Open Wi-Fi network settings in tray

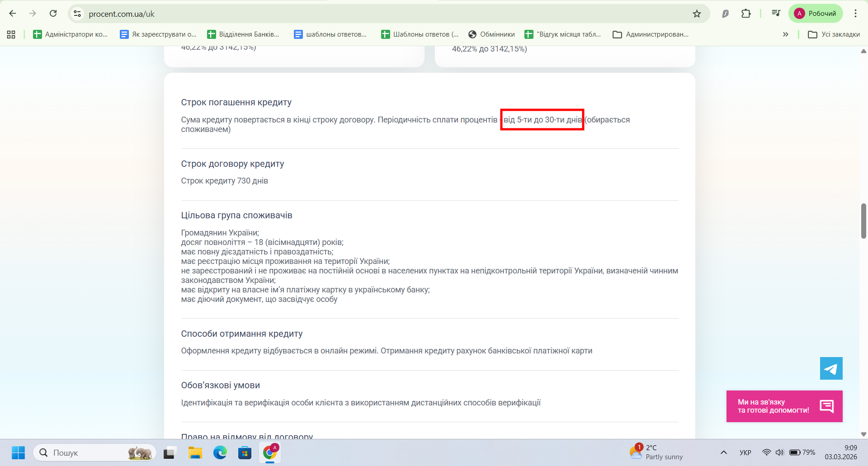coord(767,452)
